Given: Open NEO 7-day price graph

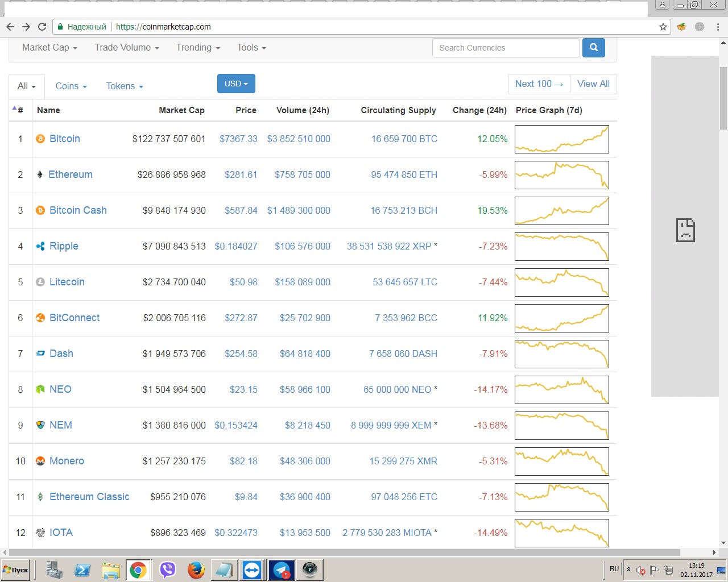Looking at the screenshot, I should 562,390.
